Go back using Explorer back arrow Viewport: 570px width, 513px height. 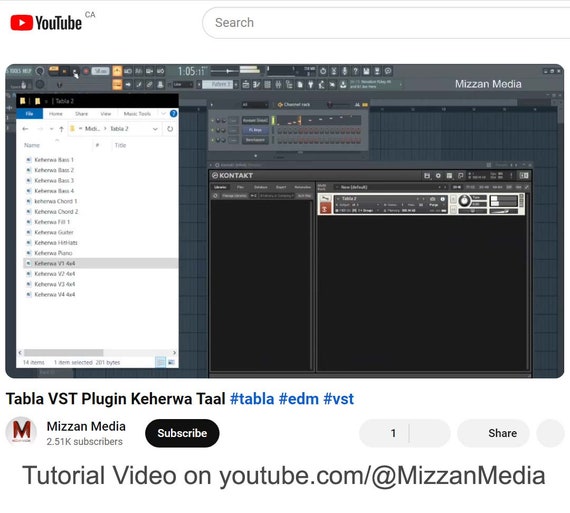pos(25,129)
